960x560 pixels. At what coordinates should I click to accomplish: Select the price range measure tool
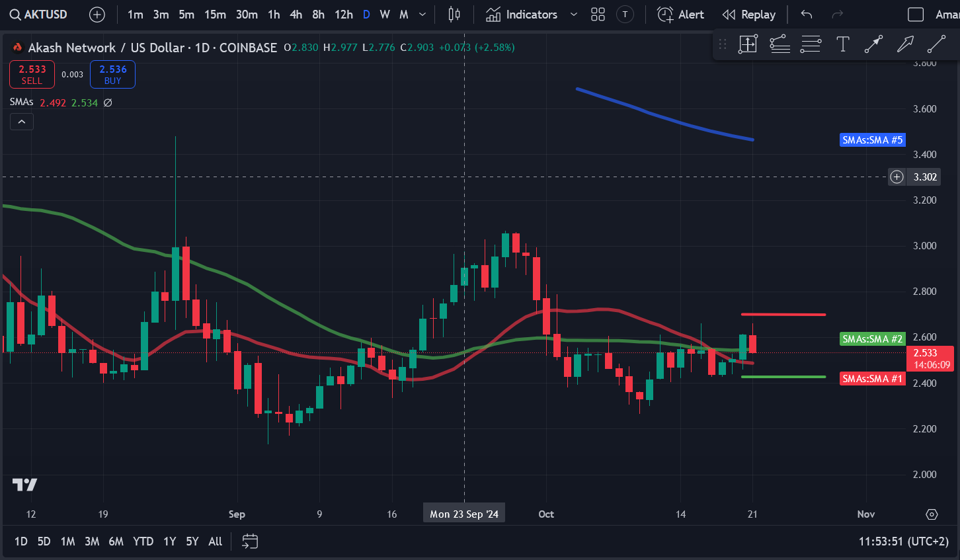pyautogui.click(x=748, y=44)
